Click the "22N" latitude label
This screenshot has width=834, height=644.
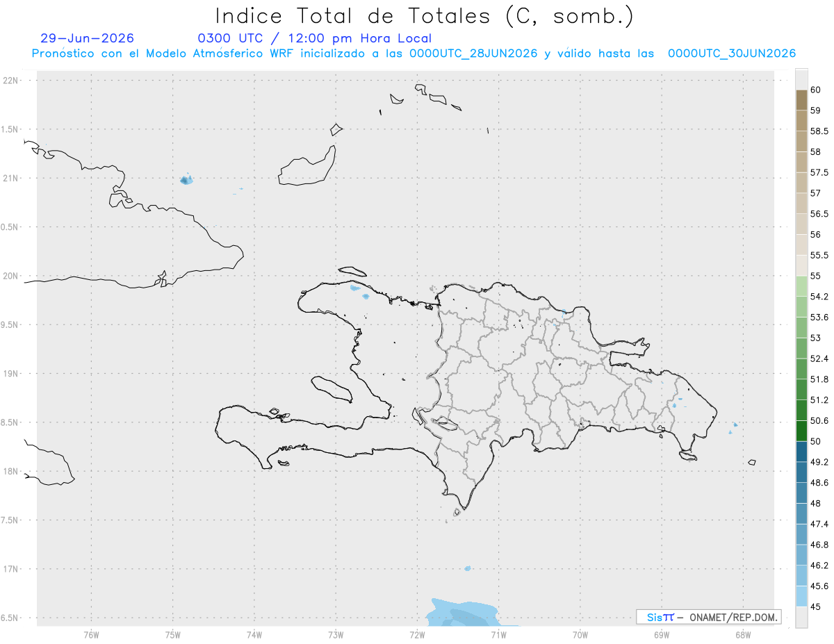click(x=12, y=81)
